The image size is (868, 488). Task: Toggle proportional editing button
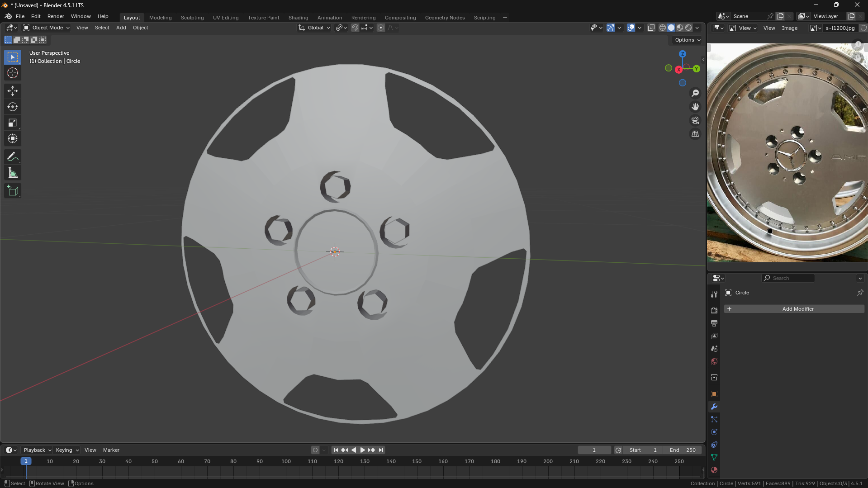click(381, 28)
